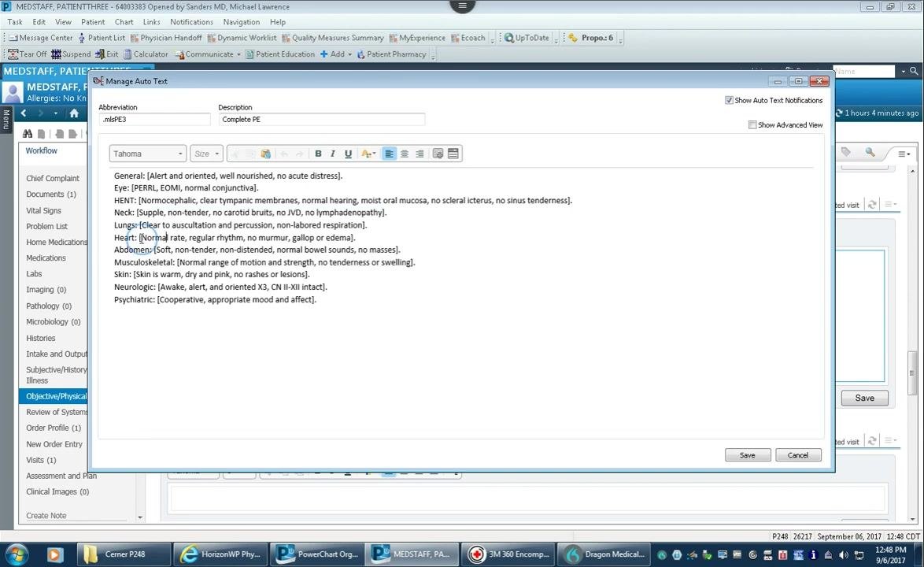Open Physician Handoff

(x=166, y=38)
